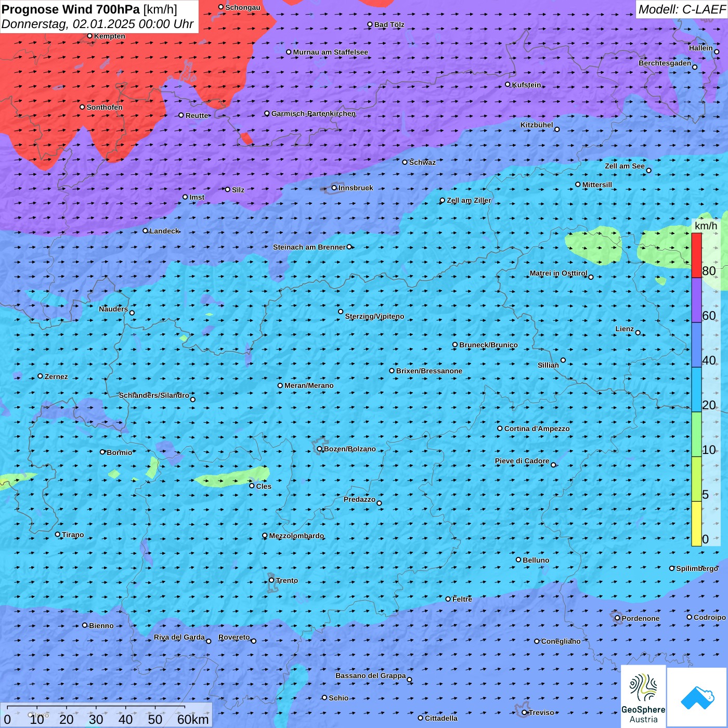Click the 'Garmisch-Partenkirchen' label
This screenshot has height=728, width=728.
[x=314, y=113]
